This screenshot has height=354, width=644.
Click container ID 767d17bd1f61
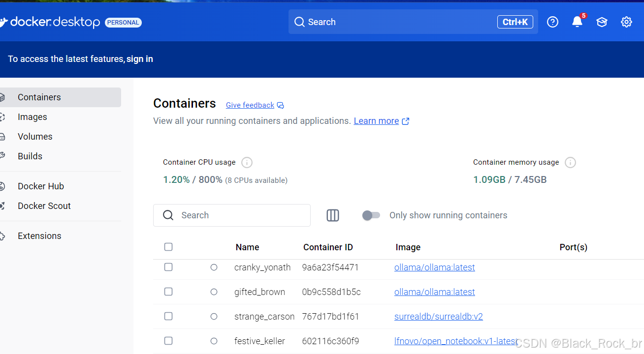(330, 317)
